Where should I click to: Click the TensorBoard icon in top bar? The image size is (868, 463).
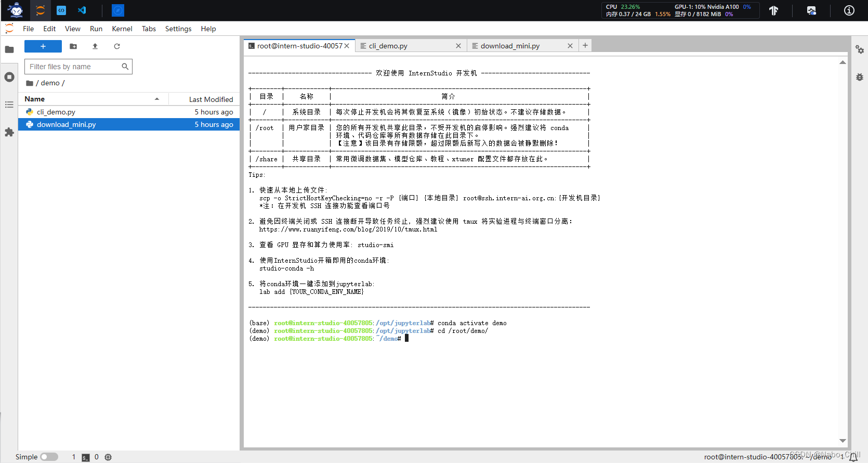774,10
